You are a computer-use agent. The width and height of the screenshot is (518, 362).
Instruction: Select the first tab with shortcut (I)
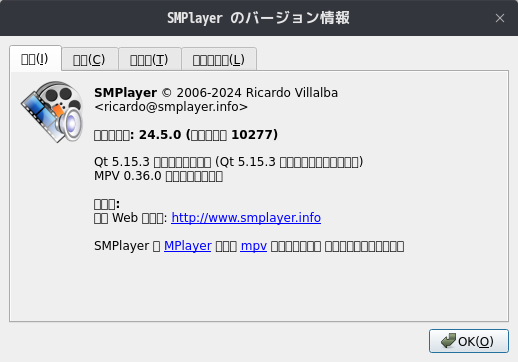coord(35,58)
